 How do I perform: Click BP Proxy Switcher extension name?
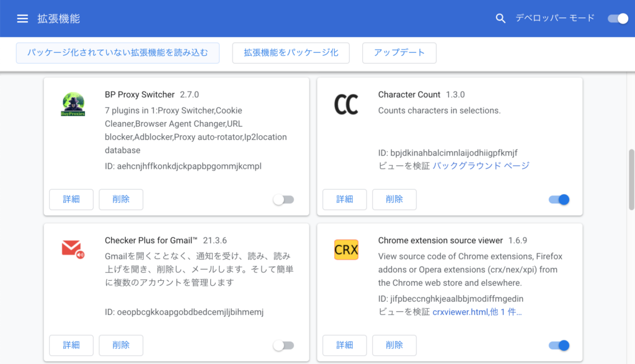pyautogui.click(x=140, y=95)
